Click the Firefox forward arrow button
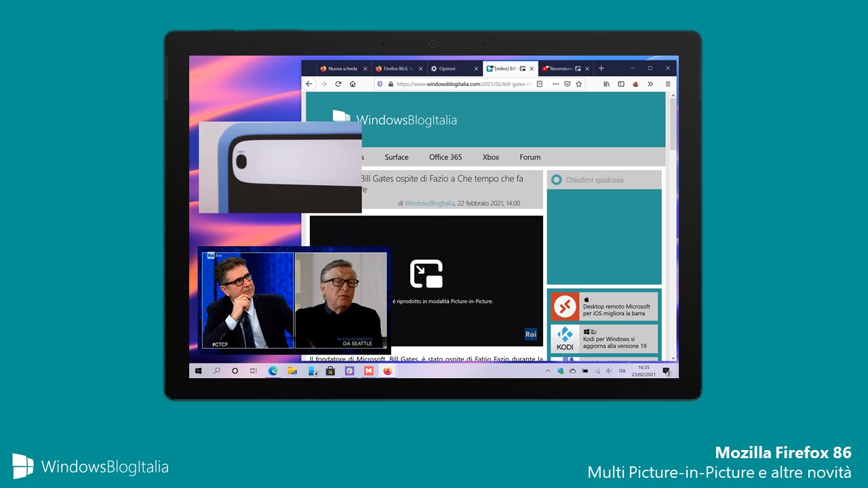This screenshot has height=488, width=868. click(x=323, y=84)
